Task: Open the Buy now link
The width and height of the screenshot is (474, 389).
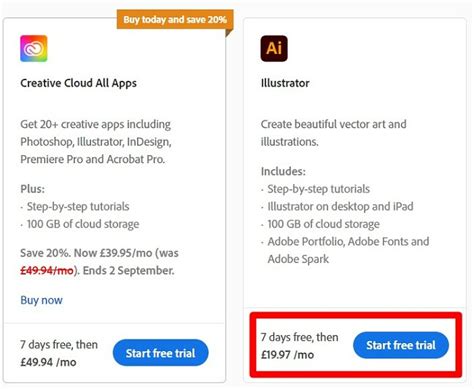Action: click(41, 300)
